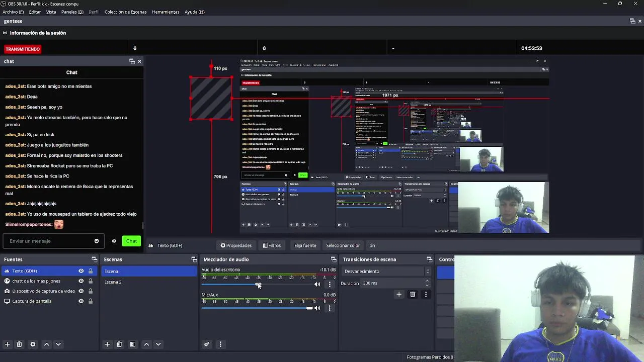Open the Herramientas menu
644x362 pixels.
click(166, 12)
